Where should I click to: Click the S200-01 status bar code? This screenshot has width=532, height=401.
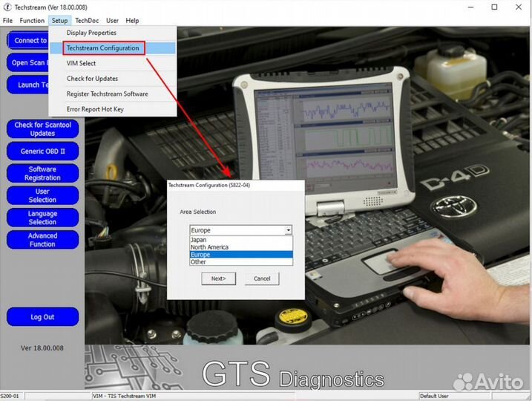pos(10,396)
